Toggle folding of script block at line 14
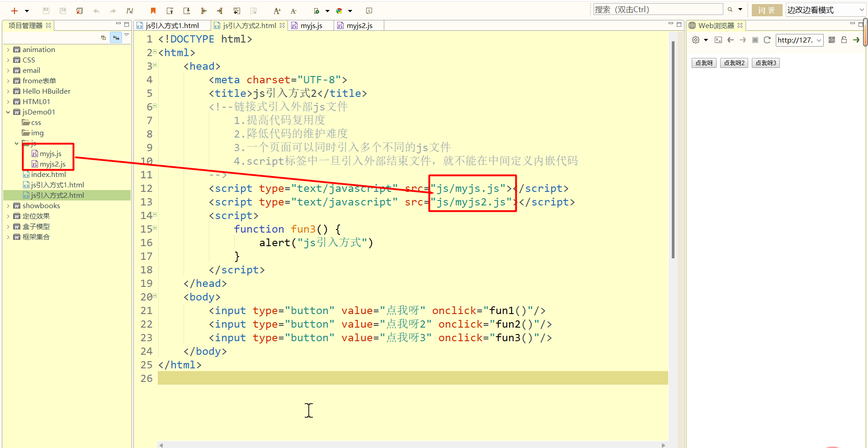This screenshot has width=868, height=448. point(155,214)
